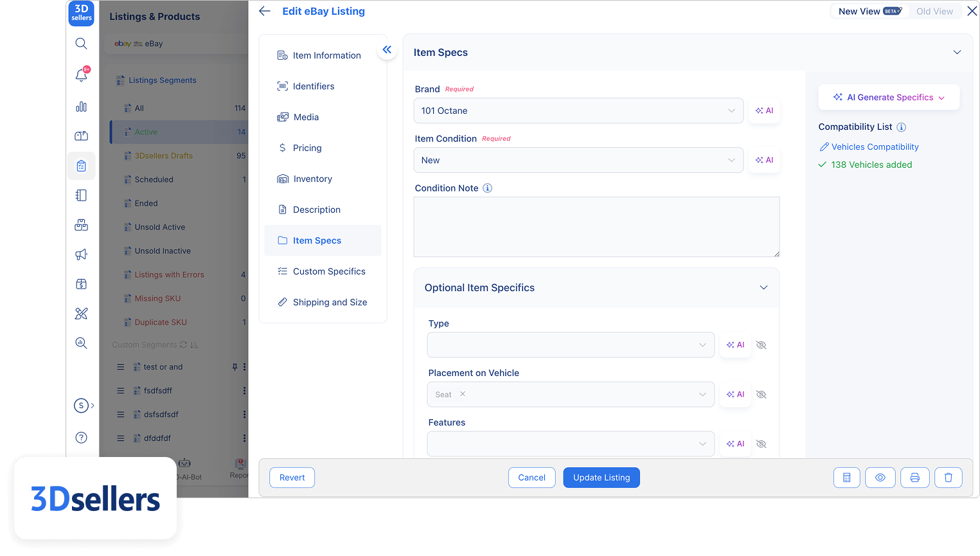The width and height of the screenshot is (980, 556).
Task: Select the Active listings segment
Action: click(179, 132)
